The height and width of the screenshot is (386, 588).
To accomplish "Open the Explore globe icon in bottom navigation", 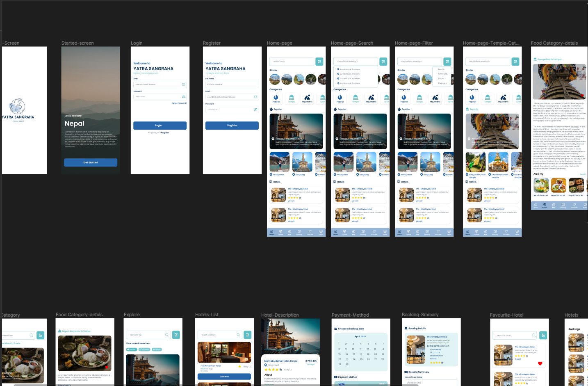I will tap(280, 231).
